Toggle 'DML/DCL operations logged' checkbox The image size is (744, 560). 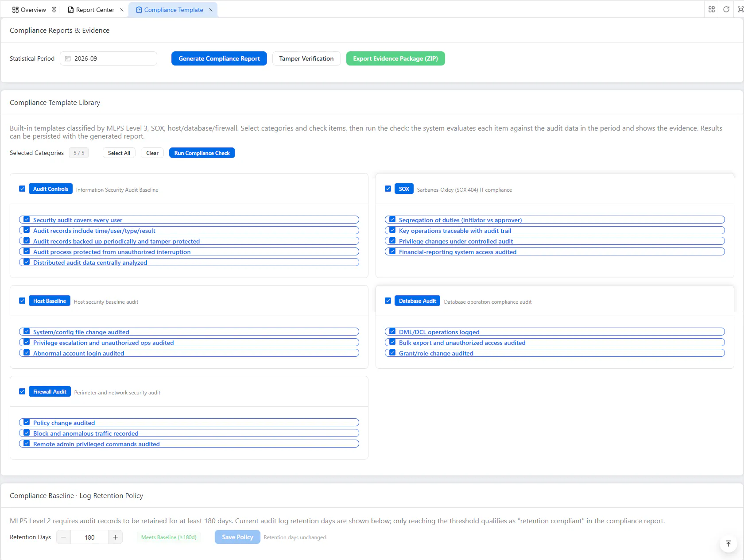click(x=392, y=331)
